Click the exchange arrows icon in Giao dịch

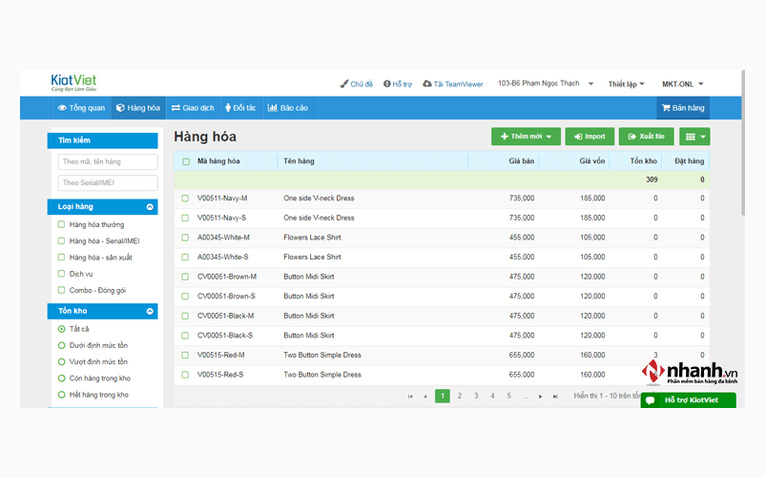(x=176, y=108)
